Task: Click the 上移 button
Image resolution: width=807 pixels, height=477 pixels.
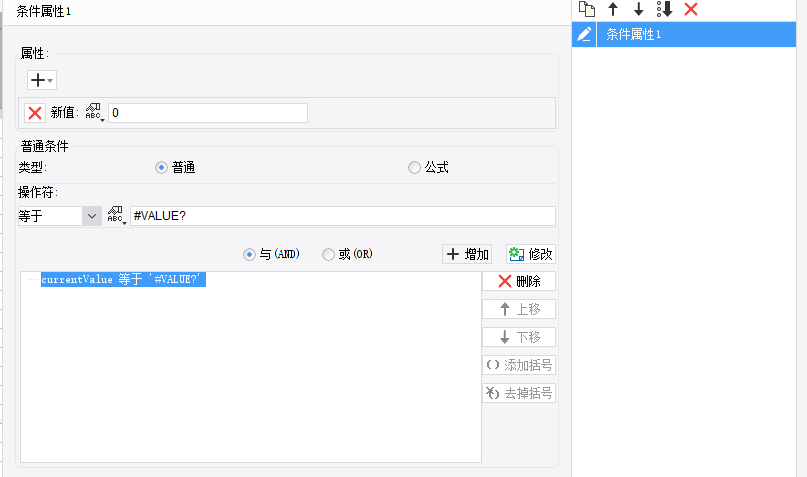Action: tap(519, 309)
